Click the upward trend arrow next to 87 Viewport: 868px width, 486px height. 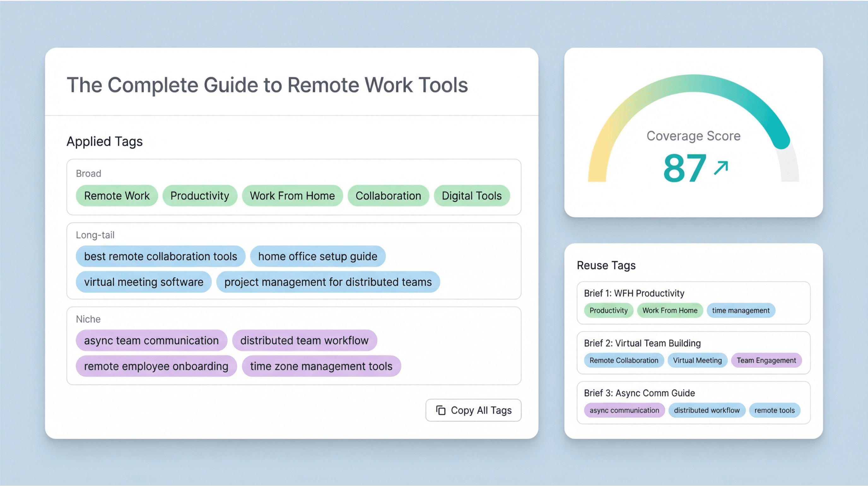coord(721,168)
